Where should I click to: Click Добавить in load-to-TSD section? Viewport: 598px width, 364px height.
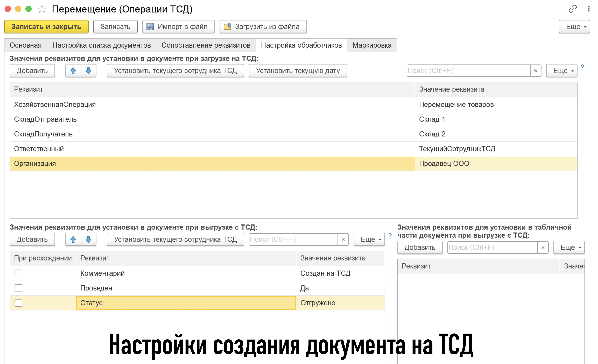32,70
